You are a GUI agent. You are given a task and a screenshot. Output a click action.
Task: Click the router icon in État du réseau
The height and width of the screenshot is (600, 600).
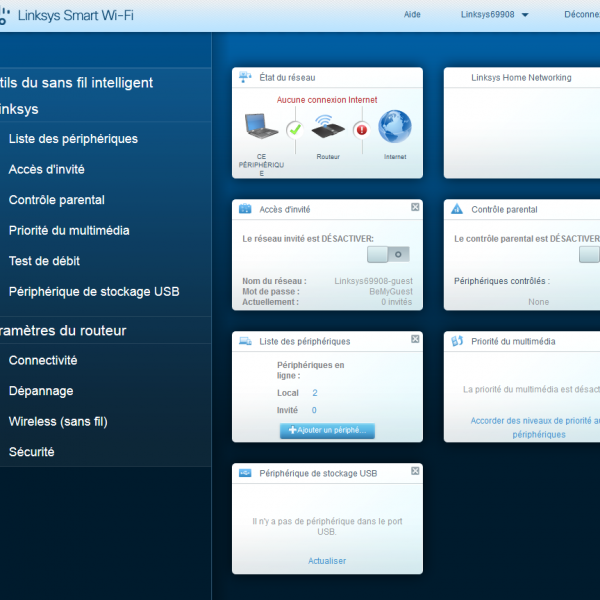point(327,127)
